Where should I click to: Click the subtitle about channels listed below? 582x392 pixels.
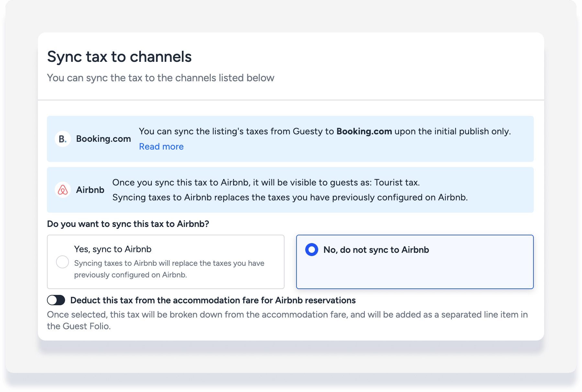coord(161,78)
